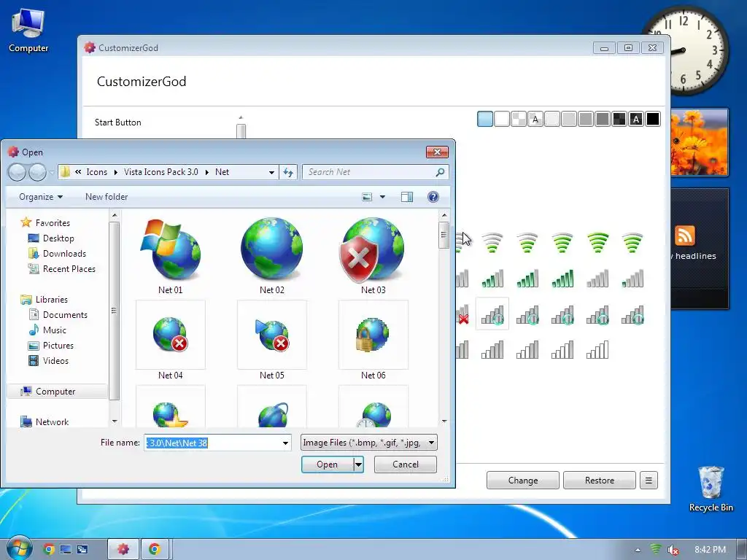Click the help question mark icon

(x=433, y=197)
